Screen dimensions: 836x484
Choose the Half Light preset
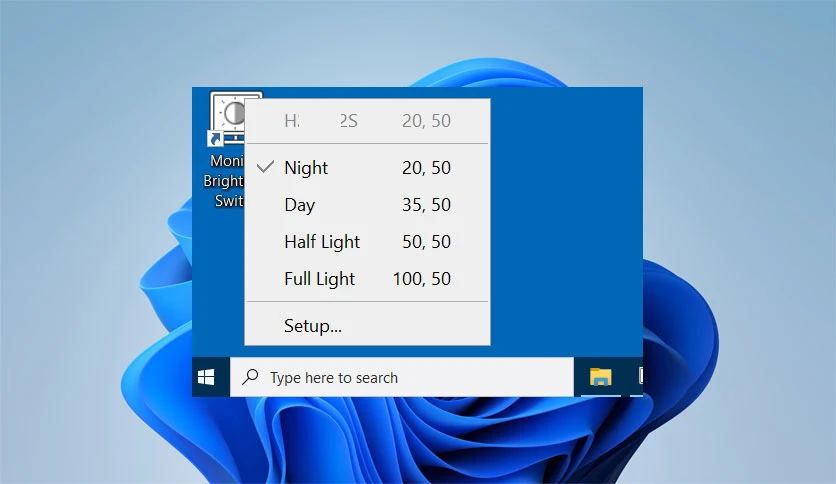coord(367,241)
